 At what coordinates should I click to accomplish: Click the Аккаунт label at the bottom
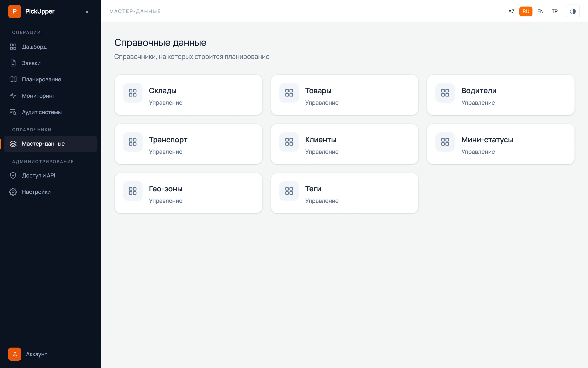(x=37, y=354)
